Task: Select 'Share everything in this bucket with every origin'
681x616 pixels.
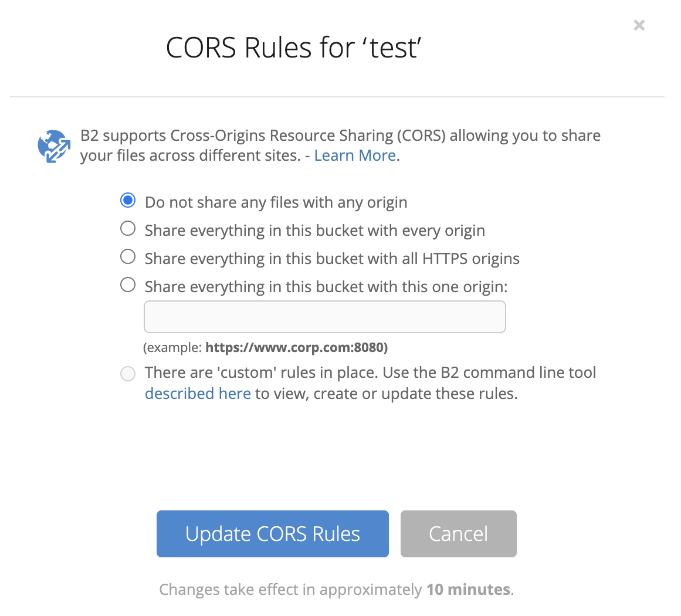Action: pos(128,228)
